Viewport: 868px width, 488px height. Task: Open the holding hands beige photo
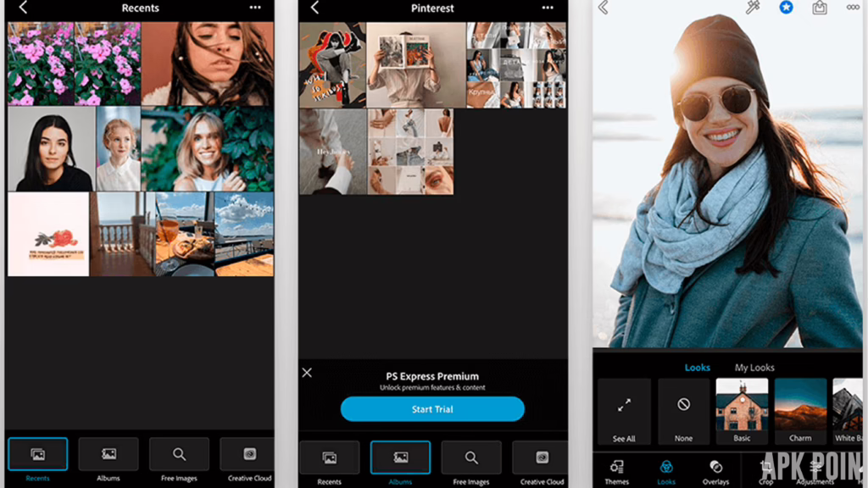(332, 152)
